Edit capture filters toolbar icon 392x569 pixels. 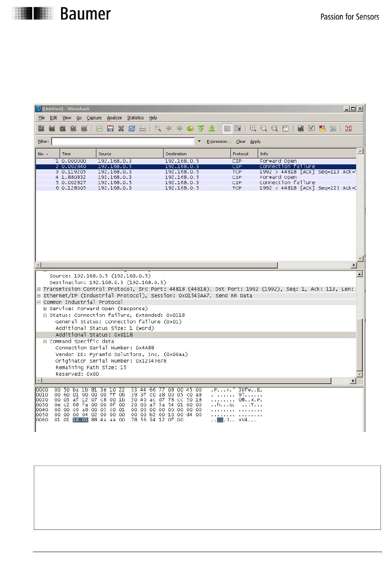tap(301, 128)
